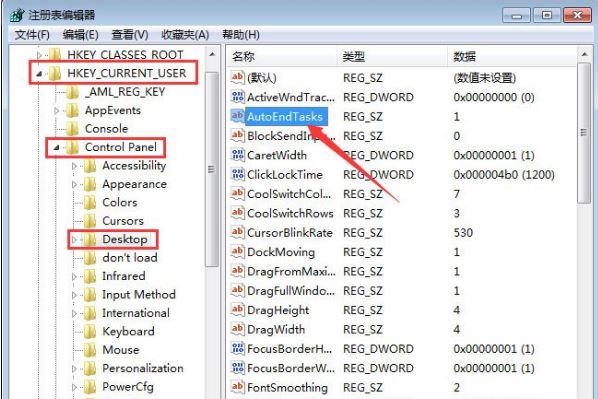The image size is (598, 399).
Task: Select the Personalization key label
Action: click(x=143, y=368)
